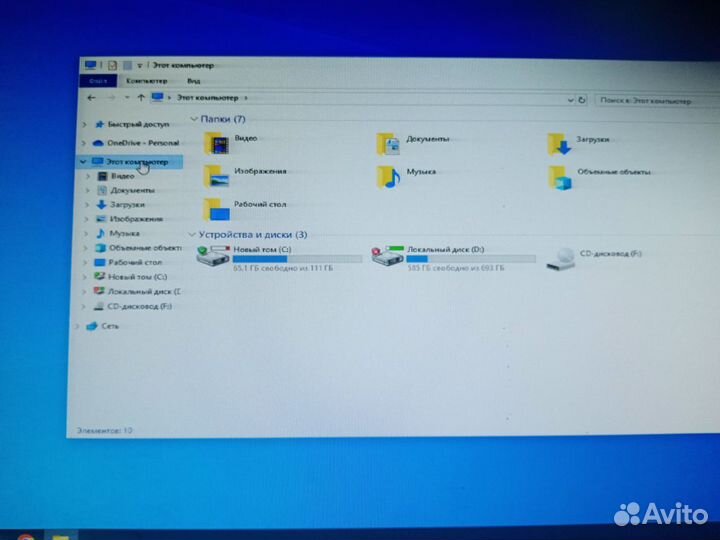Open the Музыка folder icon

[x=388, y=176]
